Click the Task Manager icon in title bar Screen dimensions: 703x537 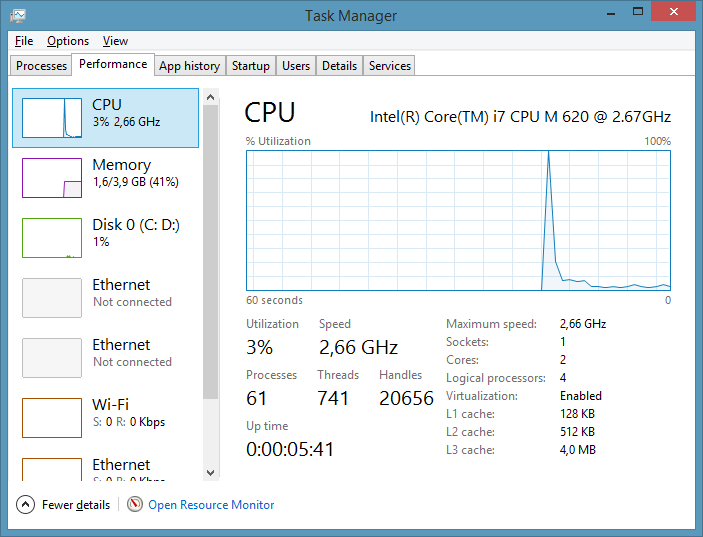pyautogui.click(x=19, y=15)
